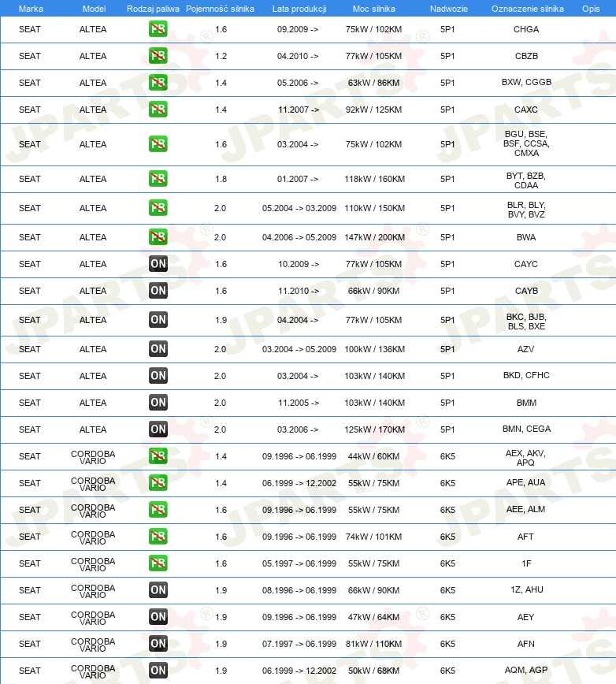Image resolution: width=616 pixels, height=684 pixels.
Task: Click SEAT brand in the BWA row
Action: [x=30, y=237]
